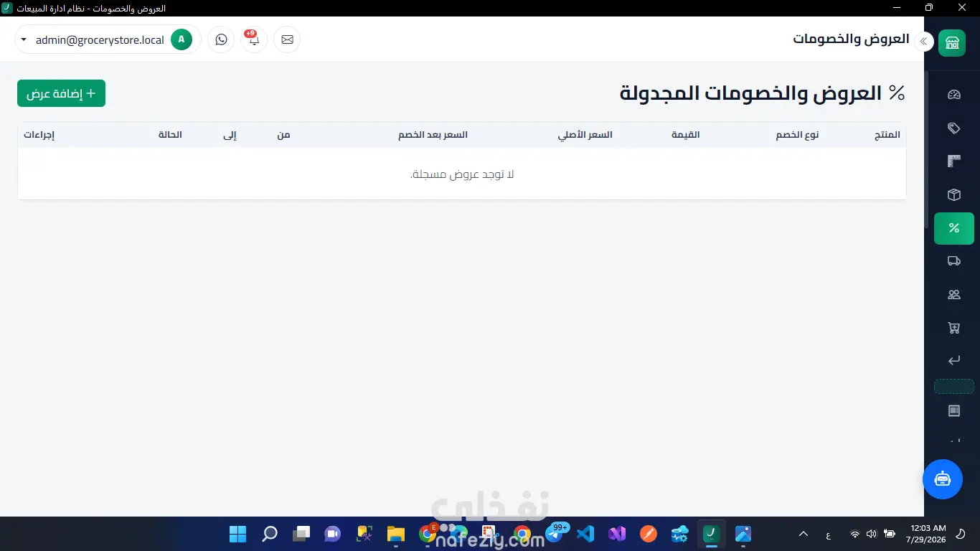Open the price tag icon in sidebar

pos(953,128)
